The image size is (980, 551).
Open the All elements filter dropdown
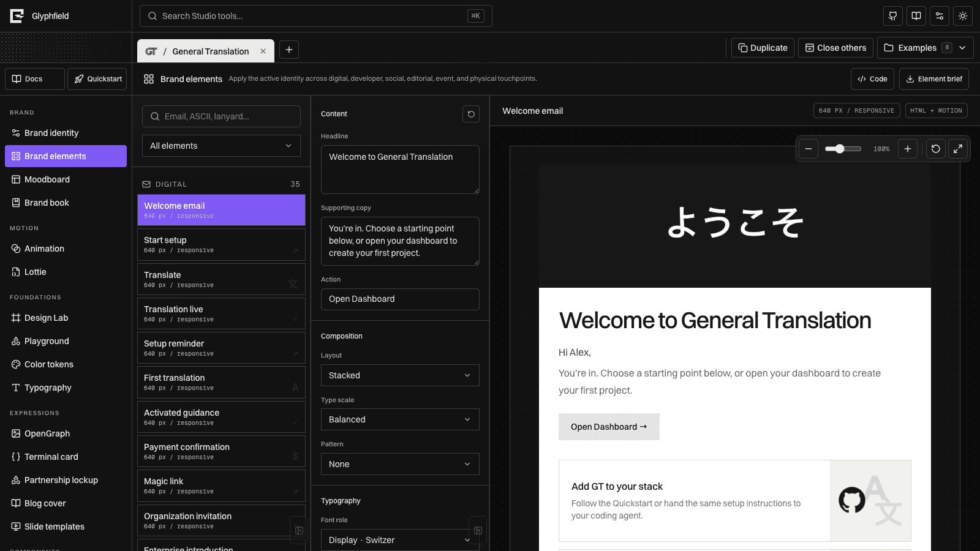221,146
